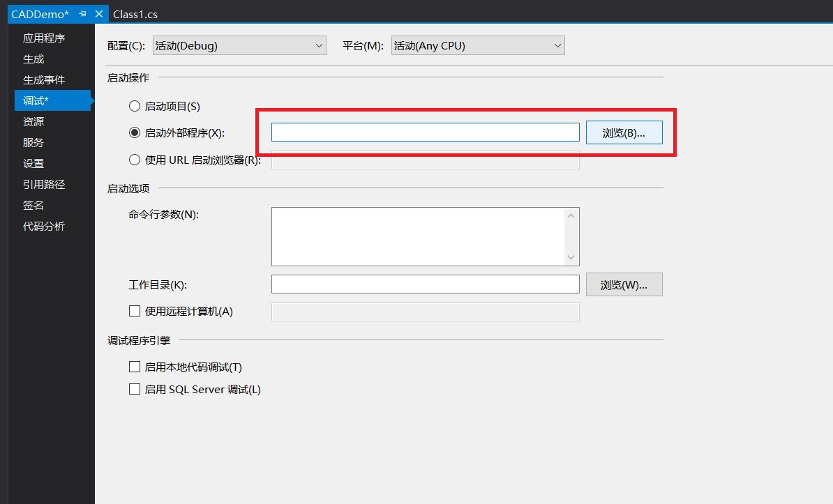Viewport: 833px width, 504px height.
Task: Open the 签名 signing settings page
Action: [x=33, y=205]
